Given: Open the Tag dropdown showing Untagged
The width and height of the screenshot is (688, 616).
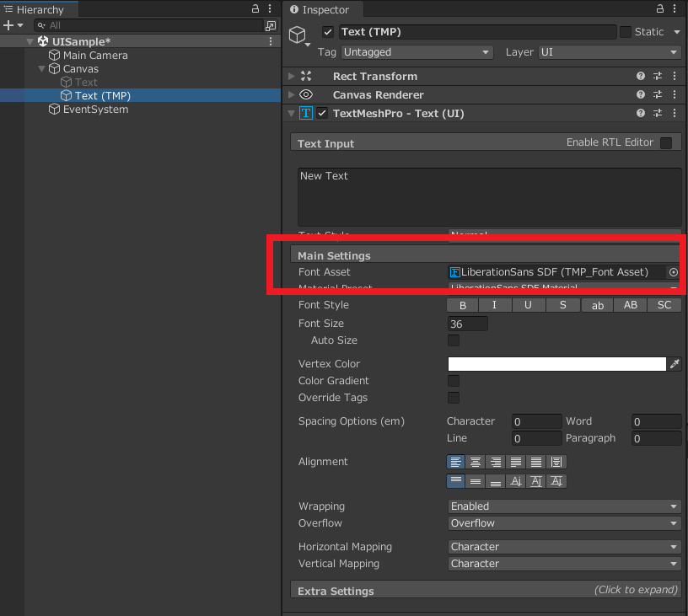Looking at the screenshot, I should 417,52.
